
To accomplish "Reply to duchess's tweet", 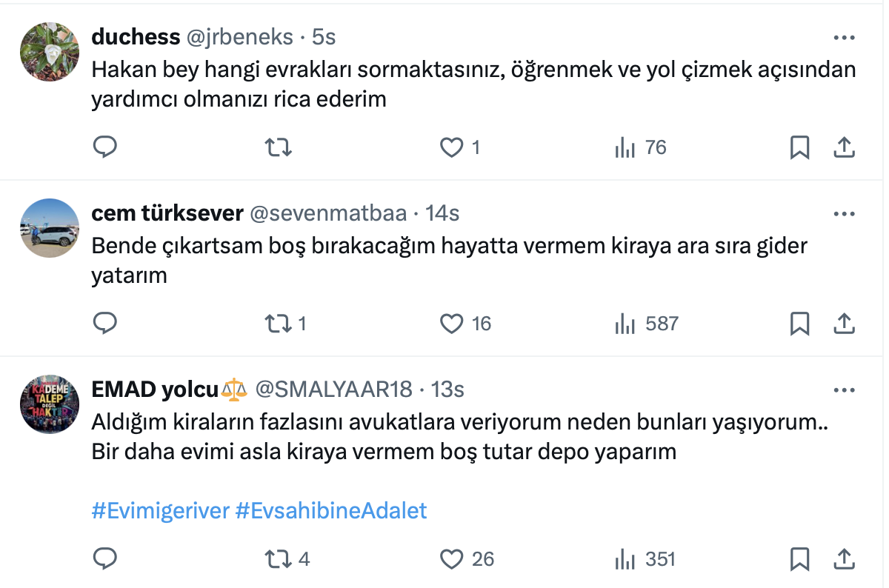I will (x=105, y=147).
